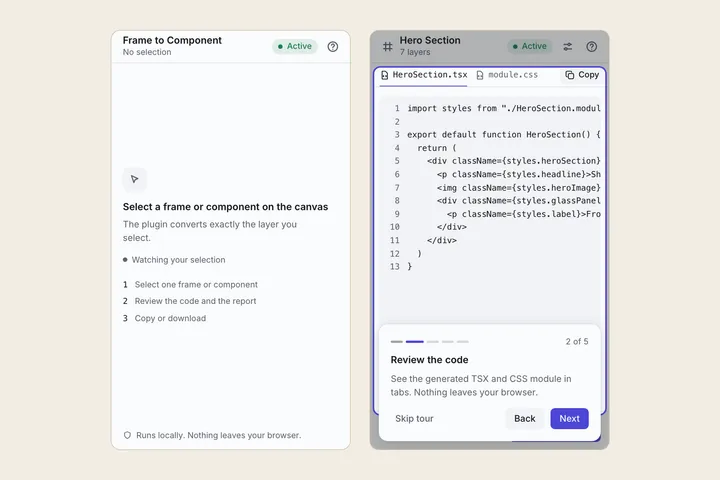This screenshot has width=720, height=480.
Task: Click the file icon on module.css tab
Action: 480,75
